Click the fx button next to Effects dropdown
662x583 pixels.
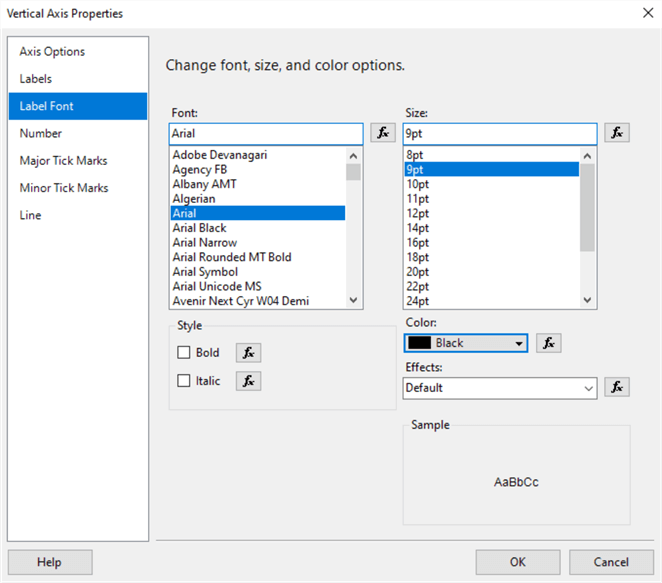[x=617, y=387]
